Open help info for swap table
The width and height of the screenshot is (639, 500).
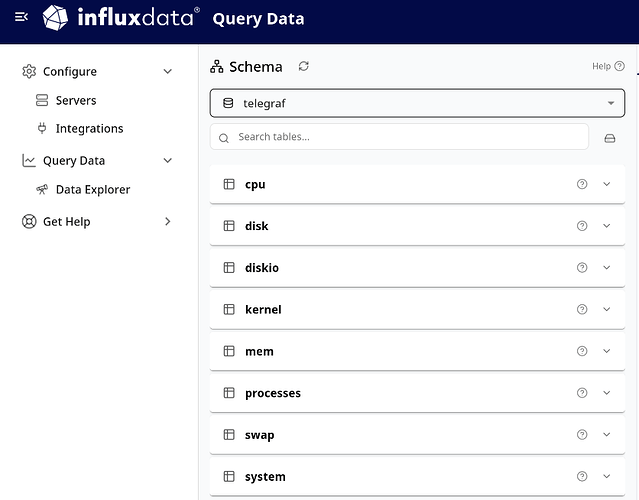click(x=582, y=435)
